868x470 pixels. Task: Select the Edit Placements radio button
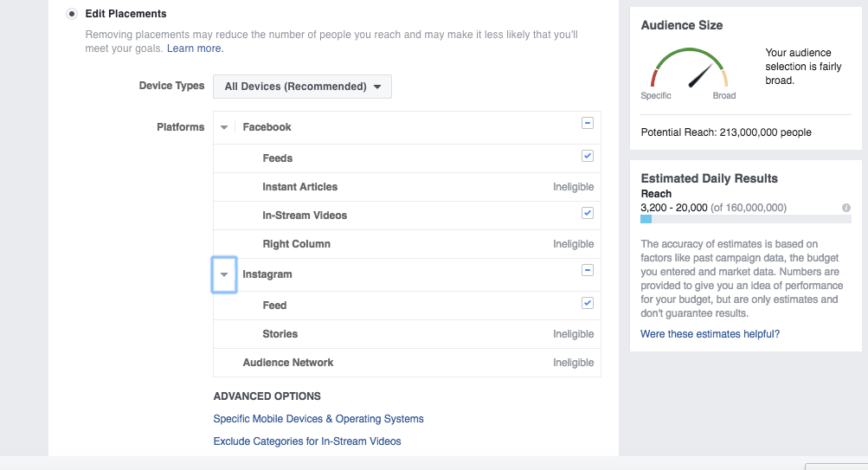click(x=72, y=14)
